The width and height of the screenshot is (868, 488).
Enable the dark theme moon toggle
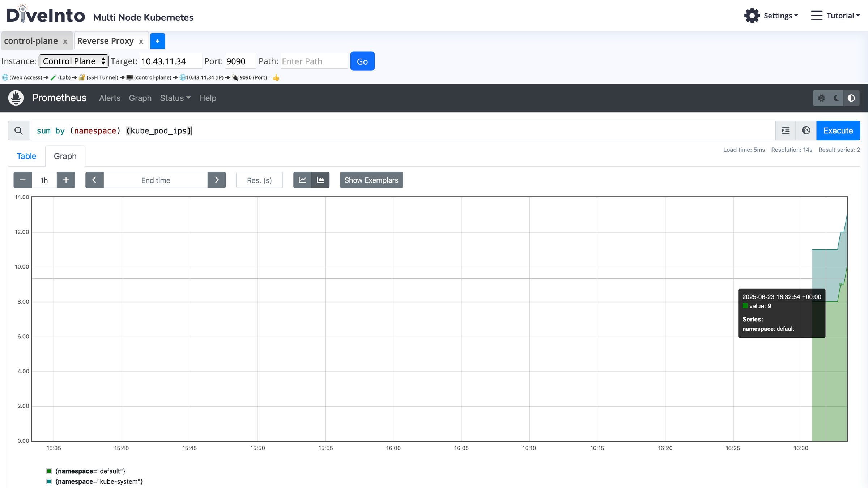[x=836, y=98]
